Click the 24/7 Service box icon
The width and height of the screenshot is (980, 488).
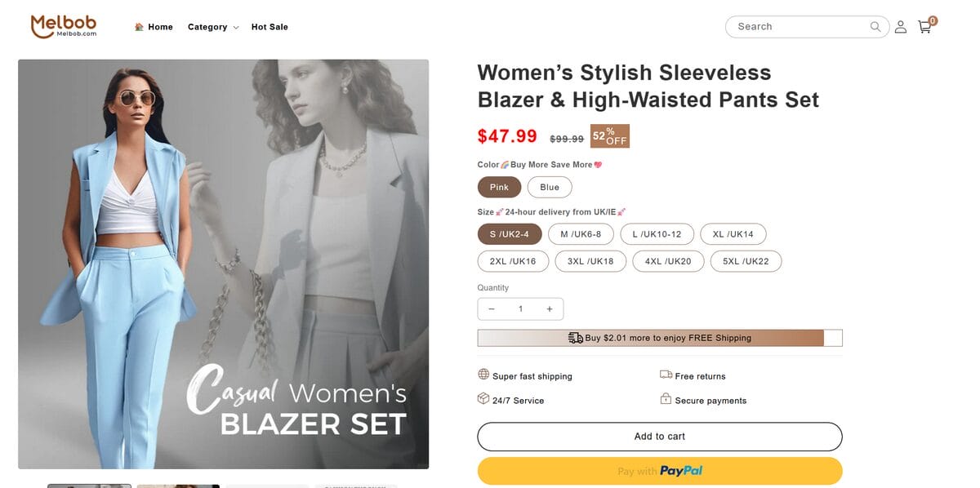483,399
